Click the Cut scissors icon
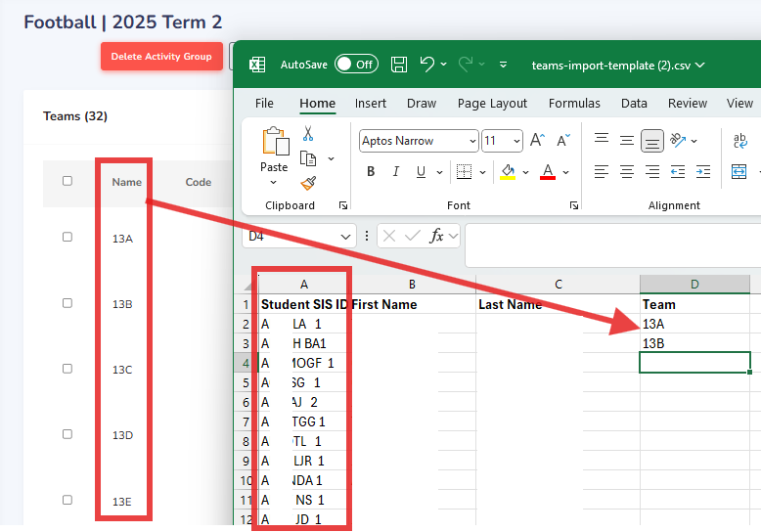Viewport: 761px width, 532px height. pos(308,134)
